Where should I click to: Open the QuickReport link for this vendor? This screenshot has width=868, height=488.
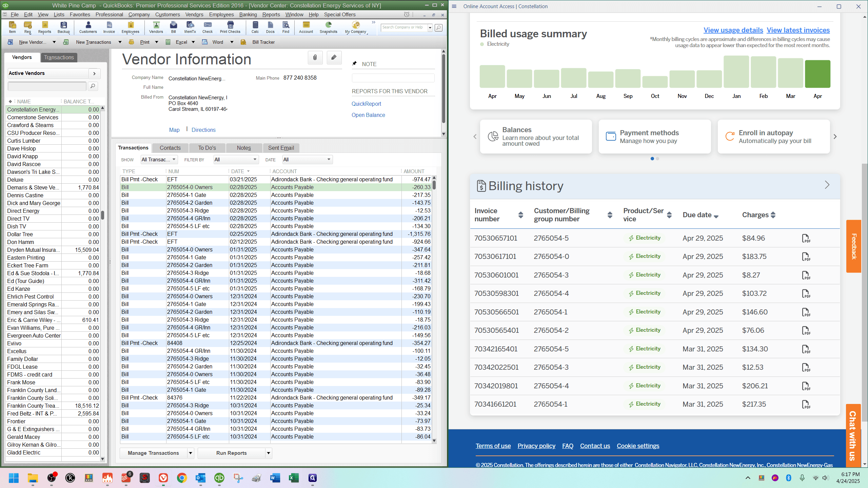coord(366,104)
